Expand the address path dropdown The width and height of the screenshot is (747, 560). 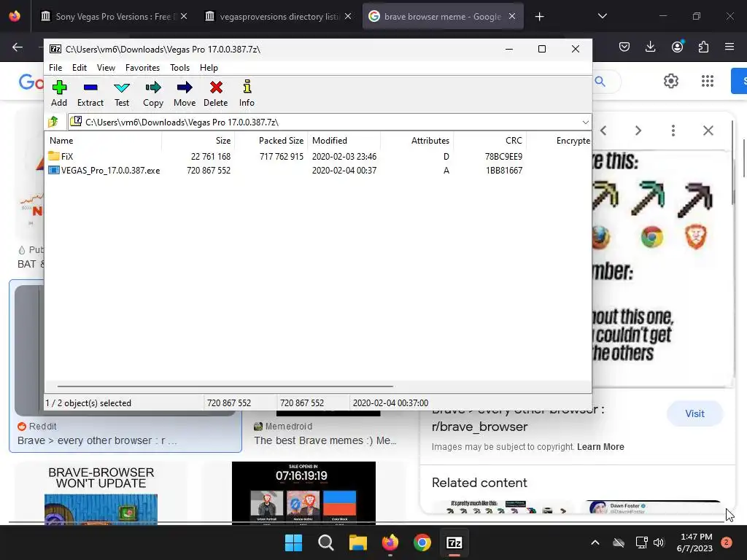[585, 122]
